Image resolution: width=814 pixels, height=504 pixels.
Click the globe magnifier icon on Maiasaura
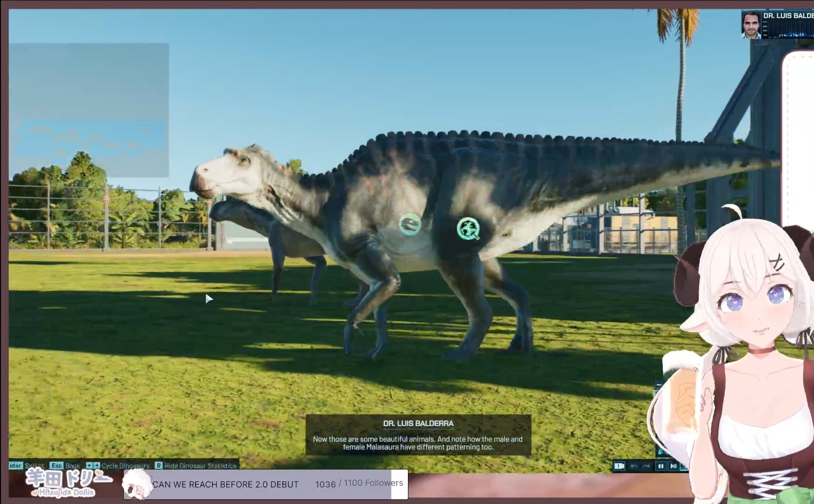point(468,229)
